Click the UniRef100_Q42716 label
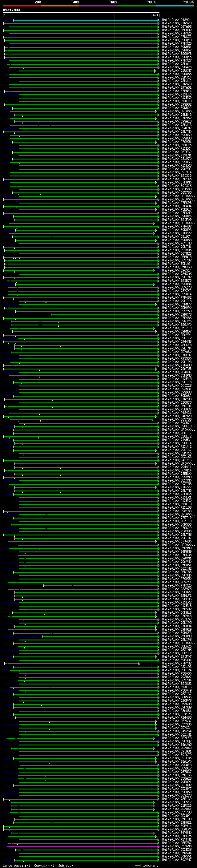Viewport: 197px width, 868px height. tap(176, 460)
